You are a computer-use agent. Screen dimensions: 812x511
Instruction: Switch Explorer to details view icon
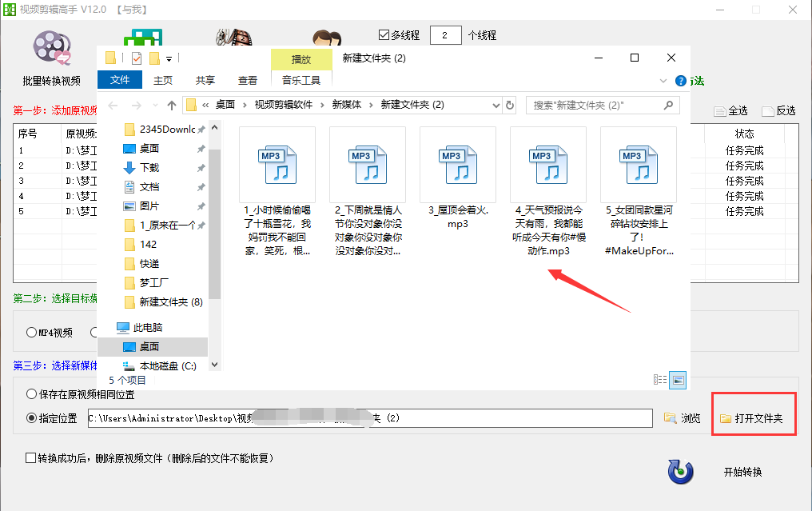(x=660, y=380)
